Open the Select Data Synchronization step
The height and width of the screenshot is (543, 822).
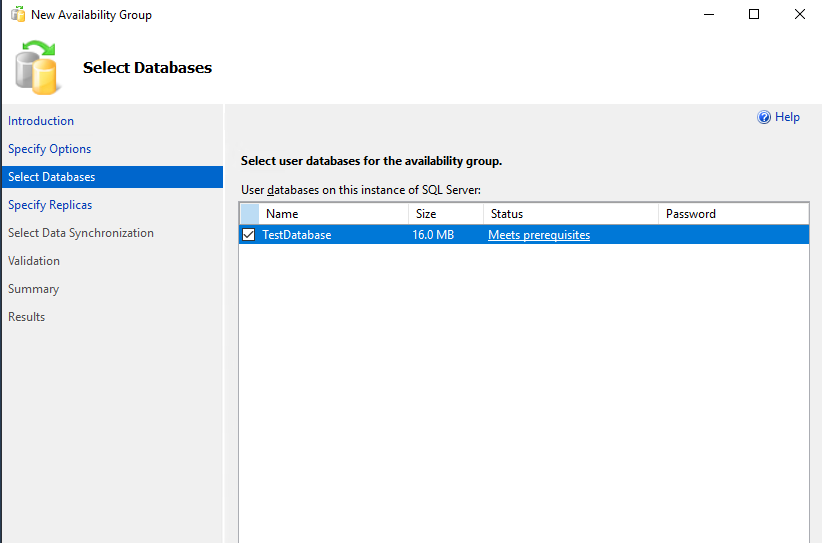pos(81,233)
